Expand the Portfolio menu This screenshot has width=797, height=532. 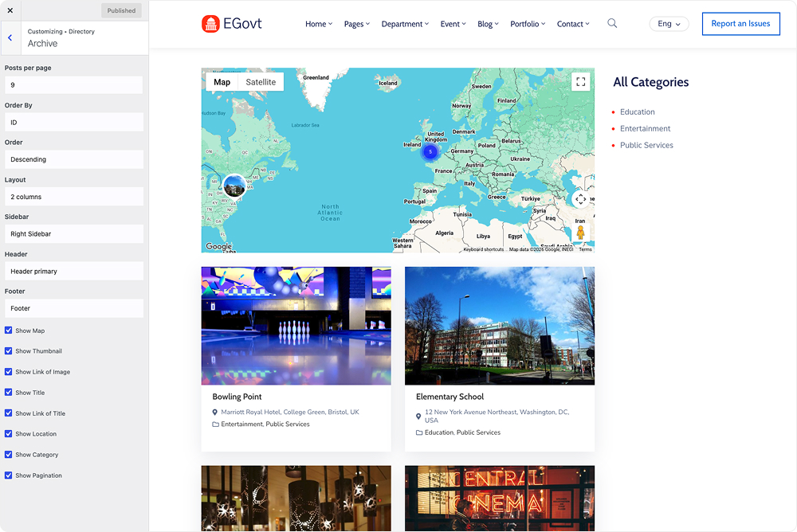tap(528, 24)
